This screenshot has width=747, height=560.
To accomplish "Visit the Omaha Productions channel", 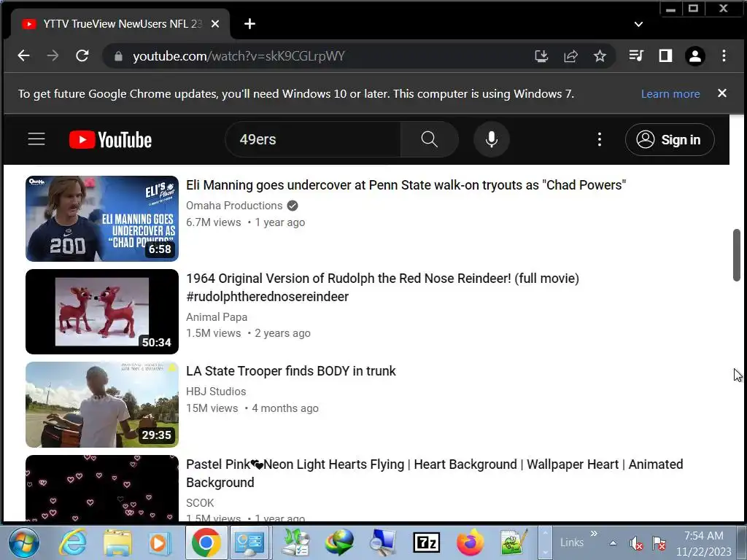I will (234, 206).
